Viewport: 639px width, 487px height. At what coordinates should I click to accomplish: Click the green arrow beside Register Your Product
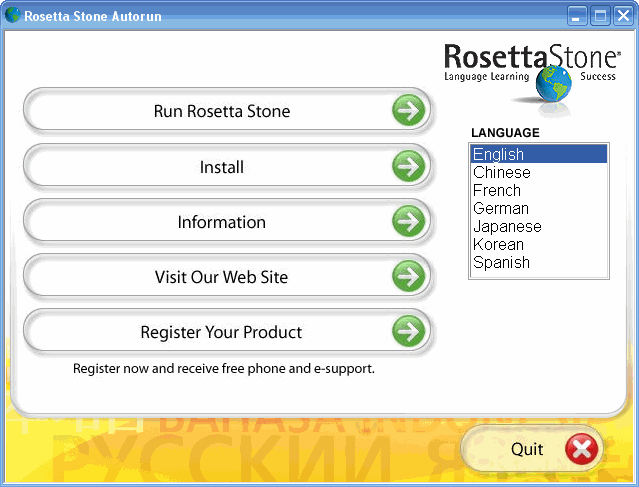tap(408, 331)
